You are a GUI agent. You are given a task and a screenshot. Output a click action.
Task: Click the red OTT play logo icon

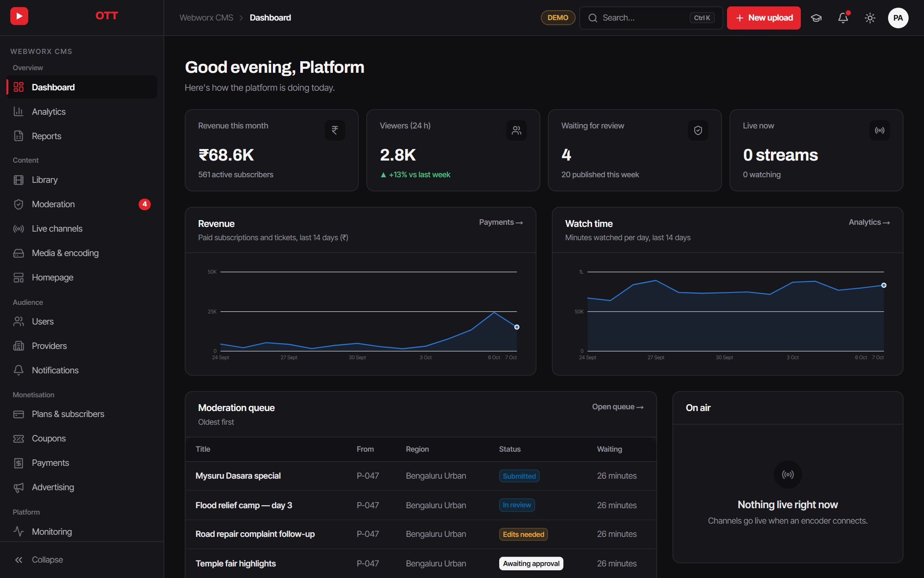(x=19, y=16)
